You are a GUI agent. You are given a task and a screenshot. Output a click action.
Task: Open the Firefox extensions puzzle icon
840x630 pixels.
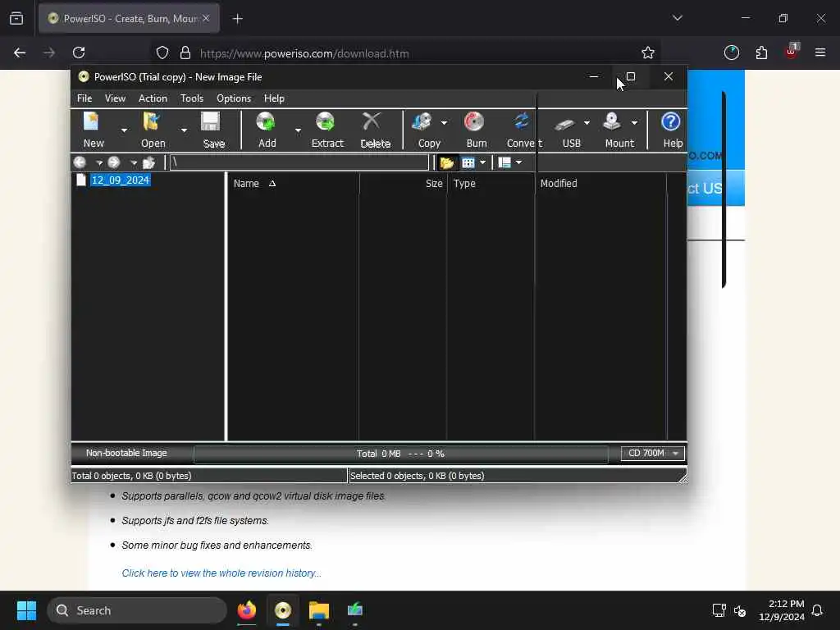[761, 52]
